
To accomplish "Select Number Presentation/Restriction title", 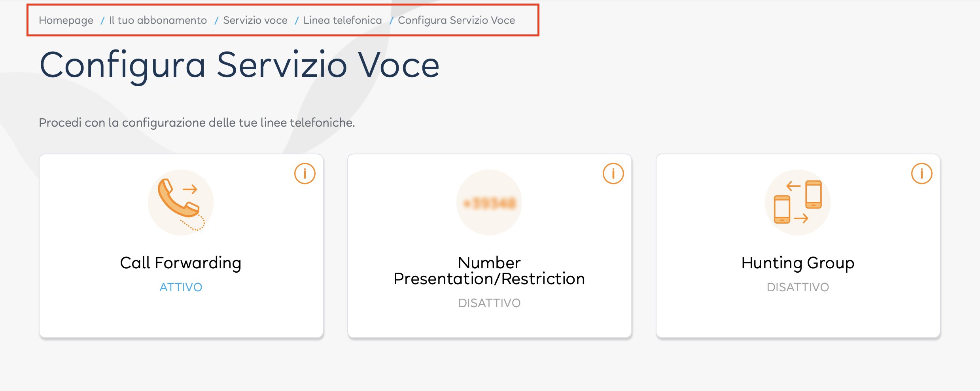I will click(x=489, y=271).
